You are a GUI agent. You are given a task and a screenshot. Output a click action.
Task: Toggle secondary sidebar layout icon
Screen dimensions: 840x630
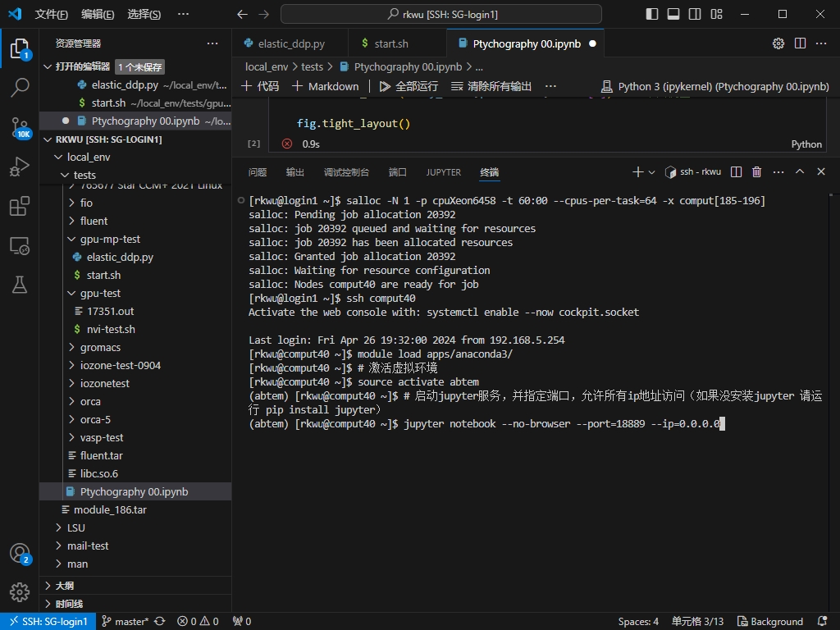[x=695, y=15]
